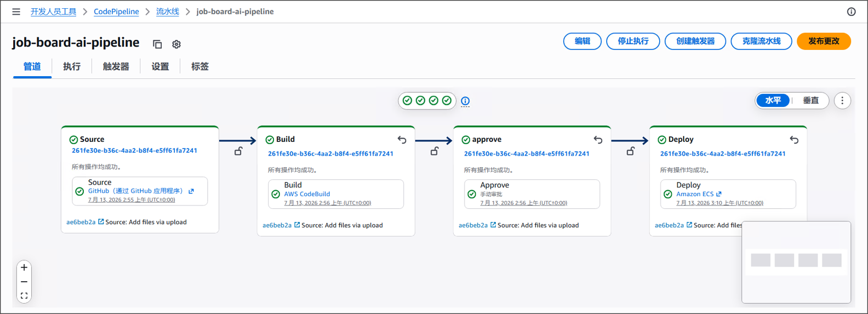Select the 标签 tab

pos(200,67)
